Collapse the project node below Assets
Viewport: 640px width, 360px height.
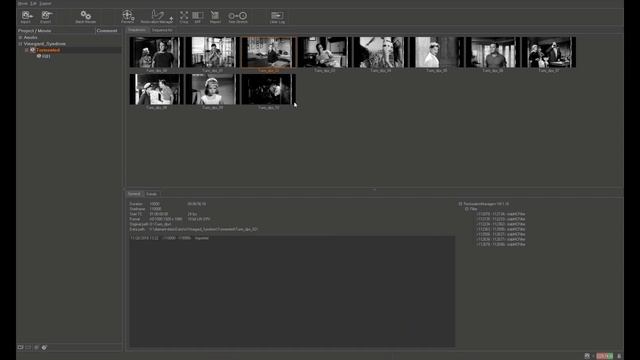click(20, 44)
